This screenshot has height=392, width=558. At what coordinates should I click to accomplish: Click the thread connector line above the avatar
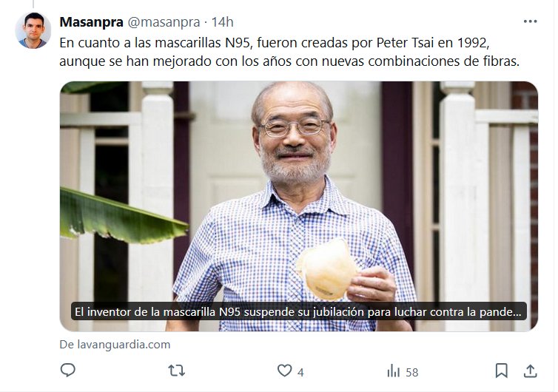click(x=33, y=4)
